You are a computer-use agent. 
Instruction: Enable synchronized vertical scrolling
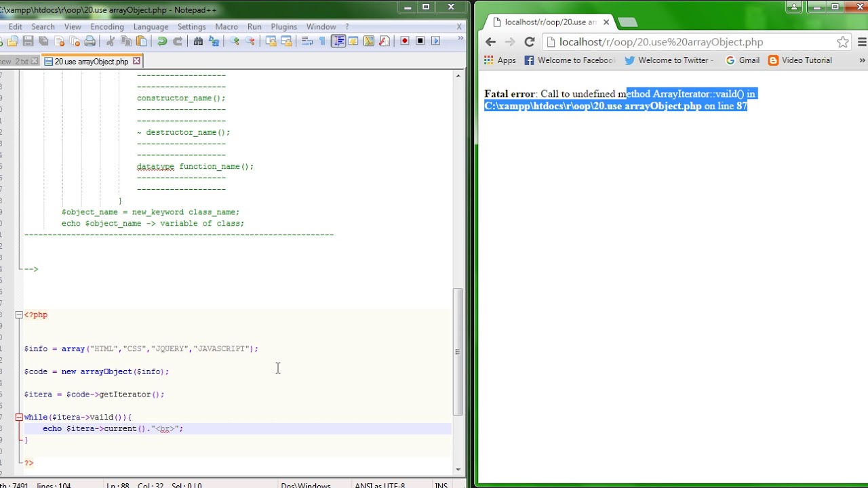point(271,41)
